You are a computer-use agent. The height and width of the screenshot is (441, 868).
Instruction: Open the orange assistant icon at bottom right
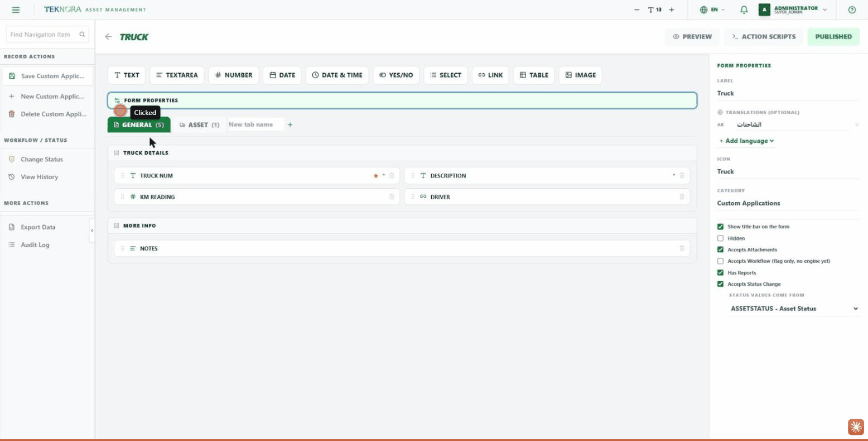856,427
